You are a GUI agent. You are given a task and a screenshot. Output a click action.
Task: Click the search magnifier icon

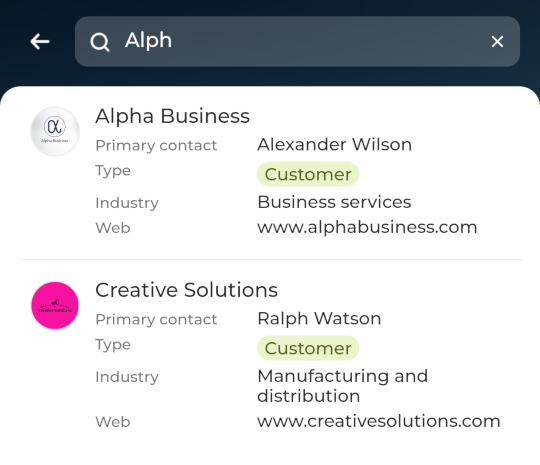[x=100, y=42]
